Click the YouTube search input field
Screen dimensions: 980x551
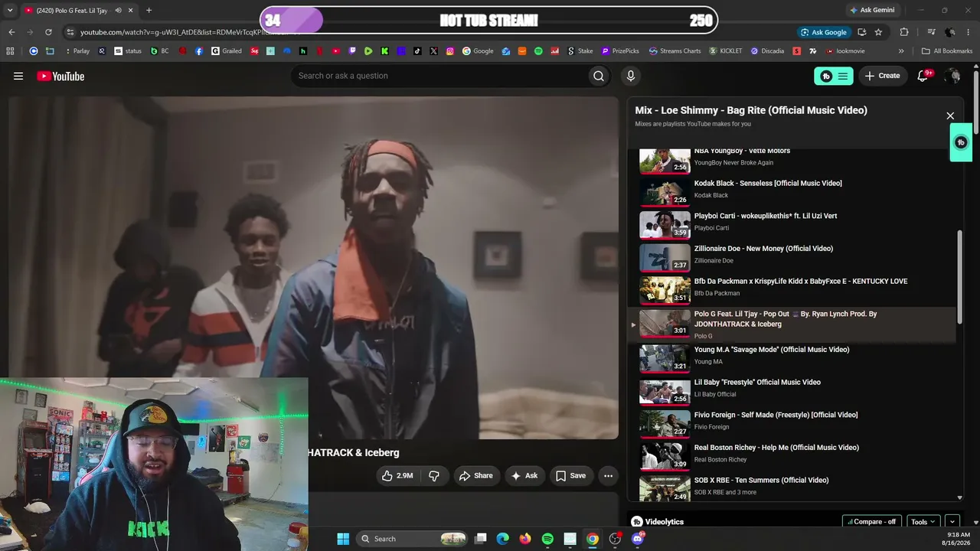439,76
